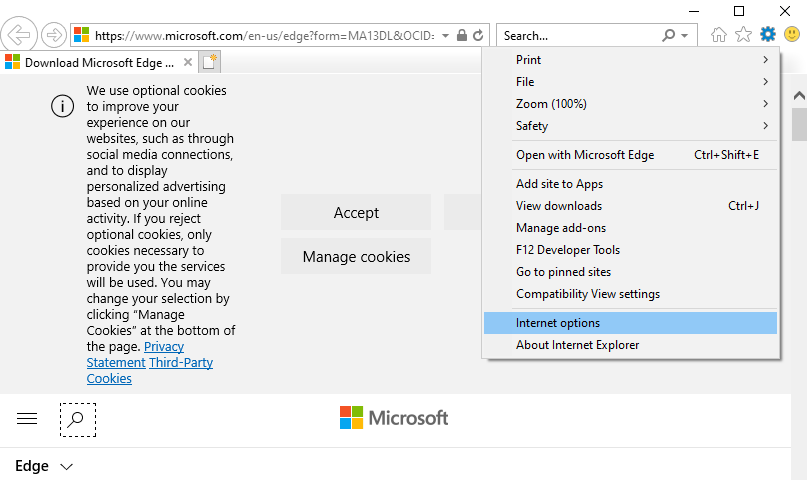Expand the File submenu arrow
Screen dimensions: 807x480
click(765, 82)
